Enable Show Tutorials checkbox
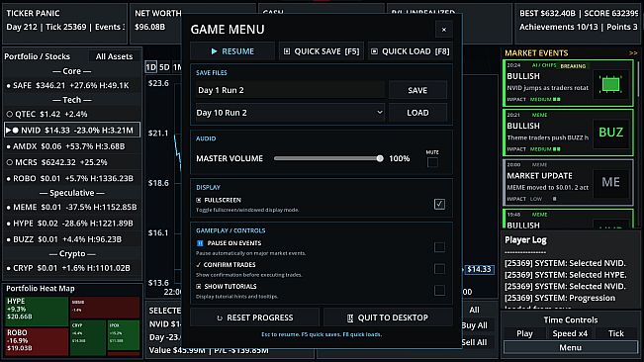 click(x=439, y=290)
